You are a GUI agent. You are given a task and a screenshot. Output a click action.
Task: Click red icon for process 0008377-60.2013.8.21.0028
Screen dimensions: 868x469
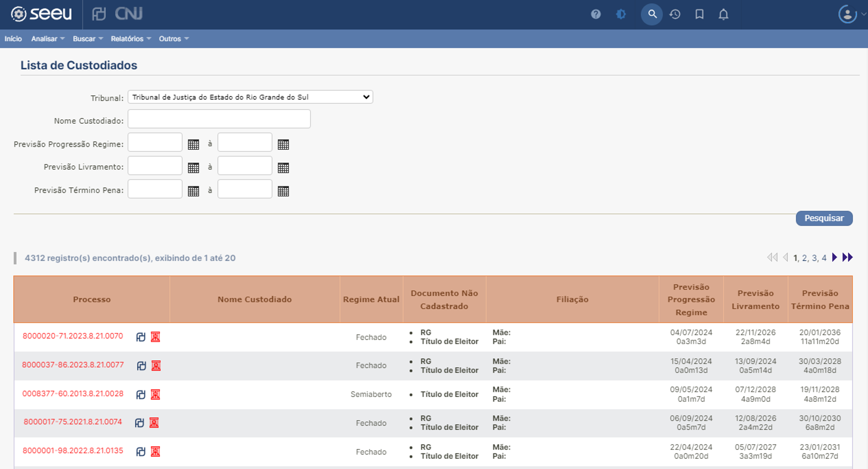[155, 395]
